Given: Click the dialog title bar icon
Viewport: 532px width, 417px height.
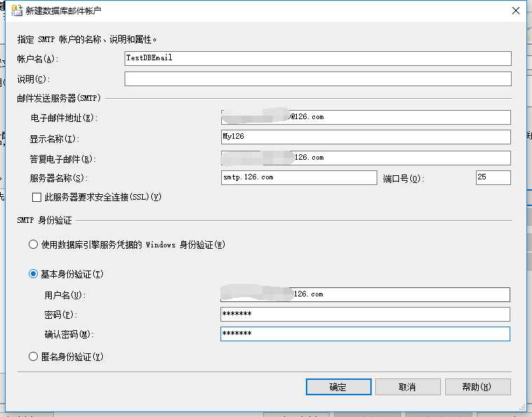Looking at the screenshot, I should (17, 11).
